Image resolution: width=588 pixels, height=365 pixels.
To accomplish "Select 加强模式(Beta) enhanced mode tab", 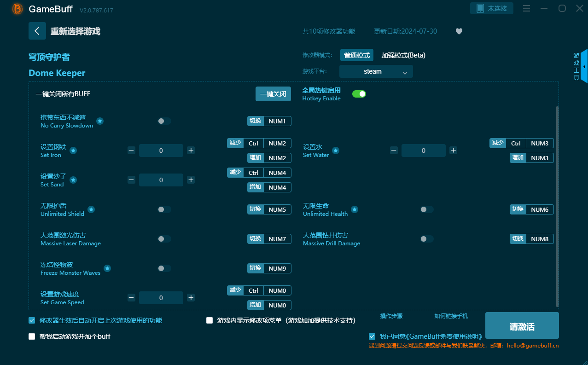I will tap(403, 55).
